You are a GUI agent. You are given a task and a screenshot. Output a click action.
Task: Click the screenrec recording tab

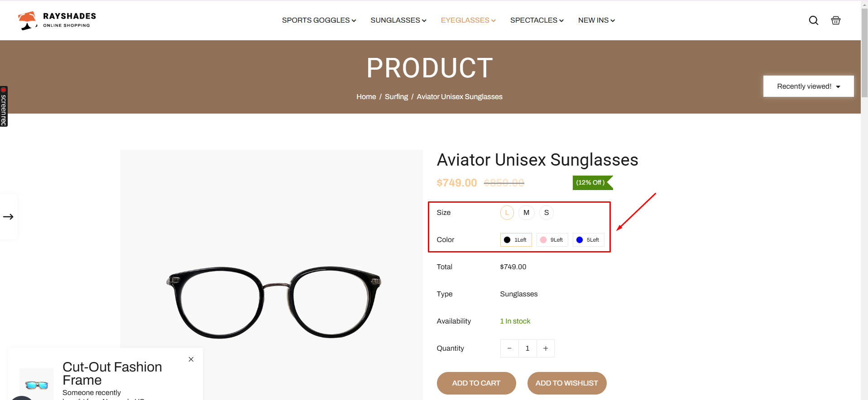(4, 106)
